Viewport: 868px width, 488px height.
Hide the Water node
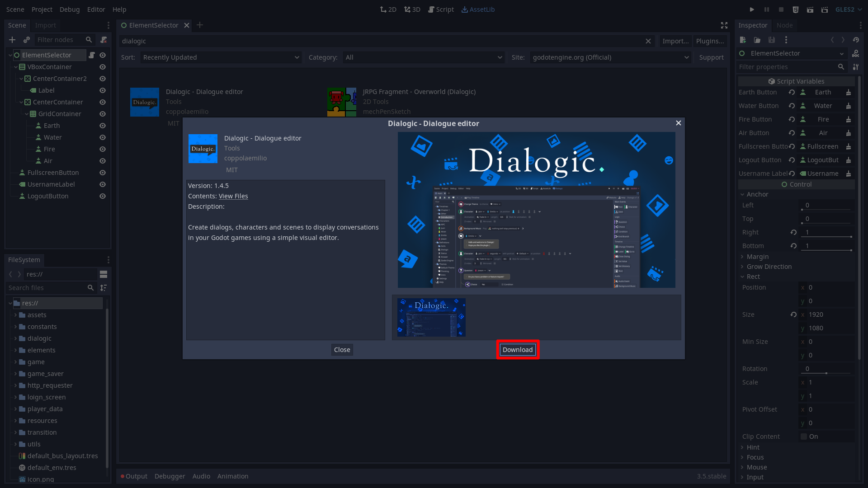tap(103, 137)
